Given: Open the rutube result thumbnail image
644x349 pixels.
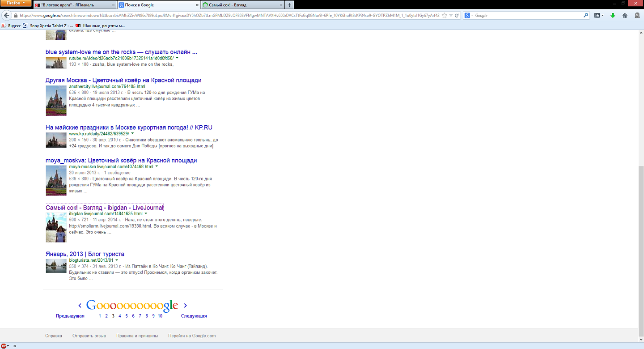Looking at the screenshot, I should [56, 62].
